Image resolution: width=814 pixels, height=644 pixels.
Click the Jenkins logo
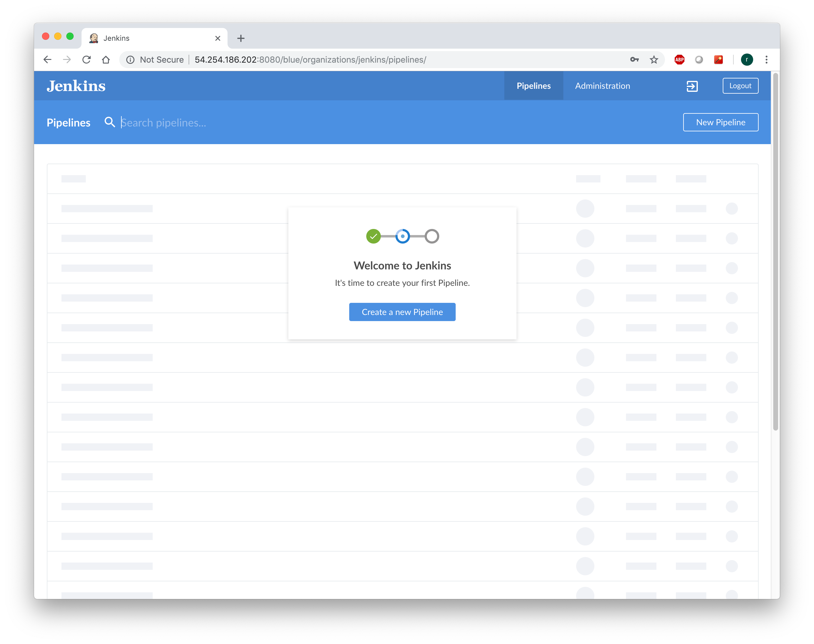[x=76, y=85]
